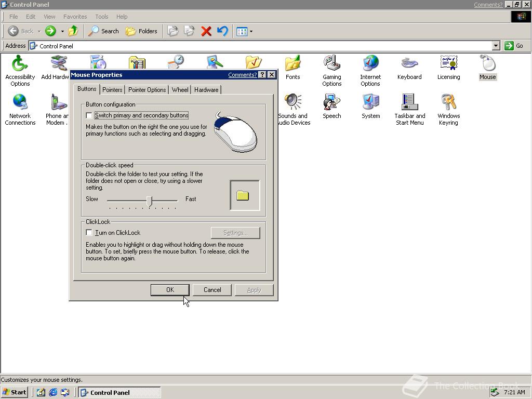Viewport: 532px width, 399px height.
Task: Select the Mouse icon in Control Panel
Action: coord(487,68)
